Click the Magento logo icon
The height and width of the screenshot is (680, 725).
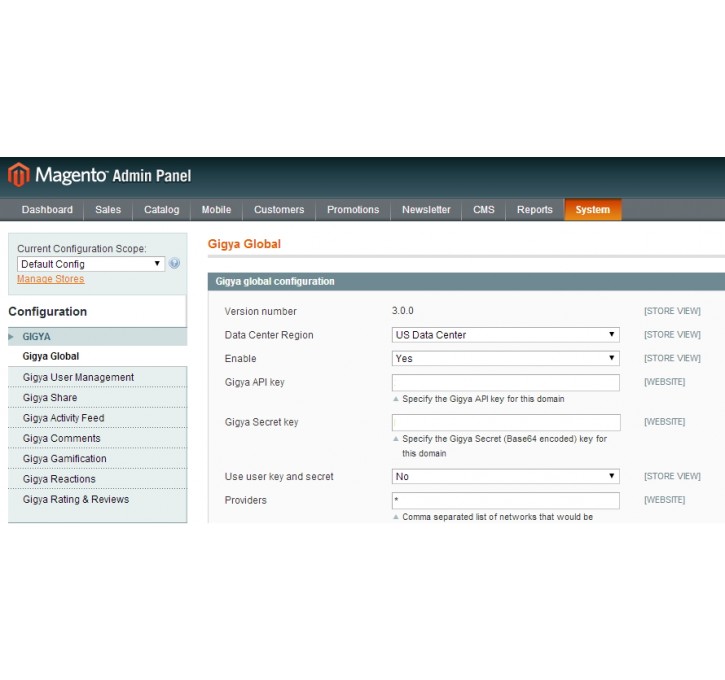tap(18, 175)
